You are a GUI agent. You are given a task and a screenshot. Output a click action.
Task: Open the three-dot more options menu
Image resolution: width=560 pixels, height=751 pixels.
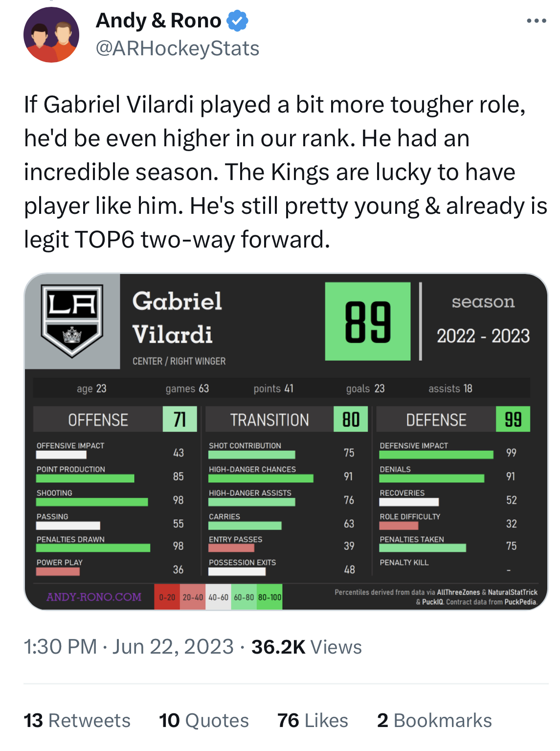click(x=536, y=21)
